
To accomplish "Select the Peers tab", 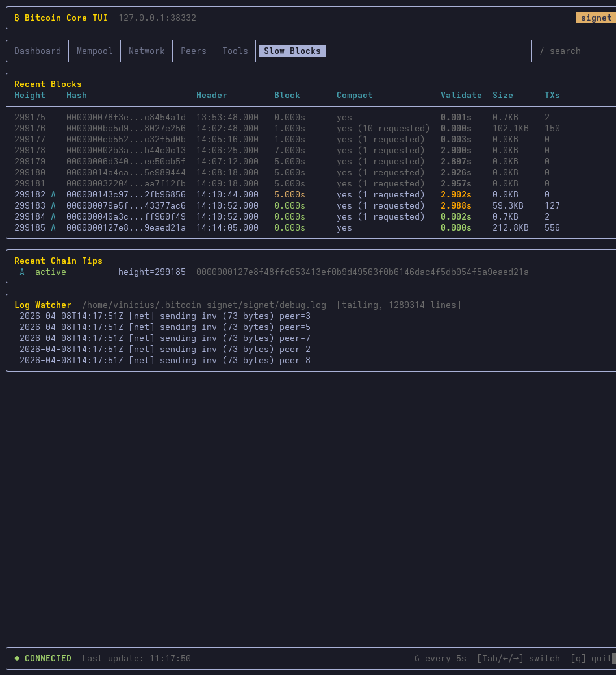I will pyautogui.click(x=193, y=51).
